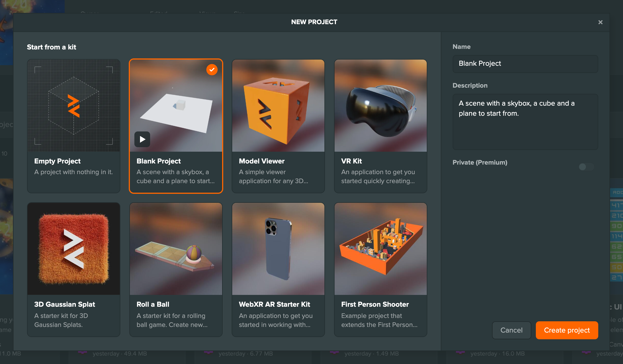Click the Name input field
This screenshot has width=623, height=364.
[525, 64]
